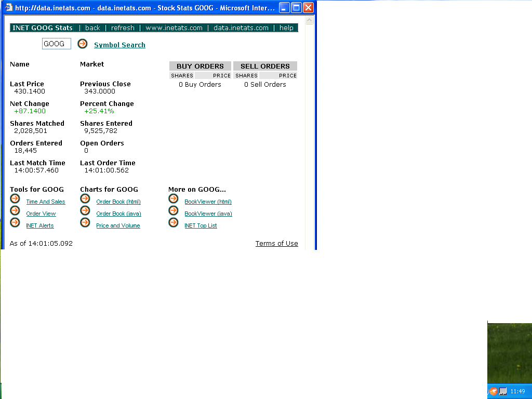
Task: Click the Internet Explorer page icon in title bar
Action: click(x=8, y=7)
